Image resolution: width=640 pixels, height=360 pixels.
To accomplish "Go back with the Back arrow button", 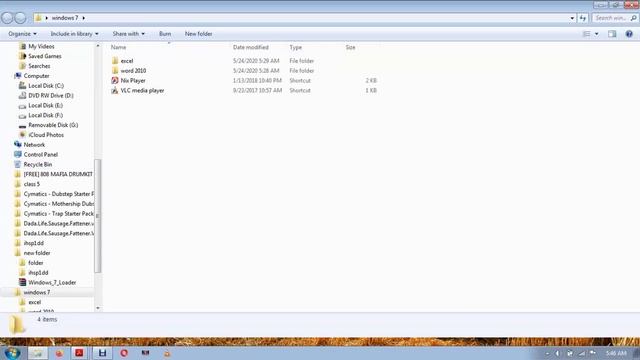I will (x=7, y=18).
